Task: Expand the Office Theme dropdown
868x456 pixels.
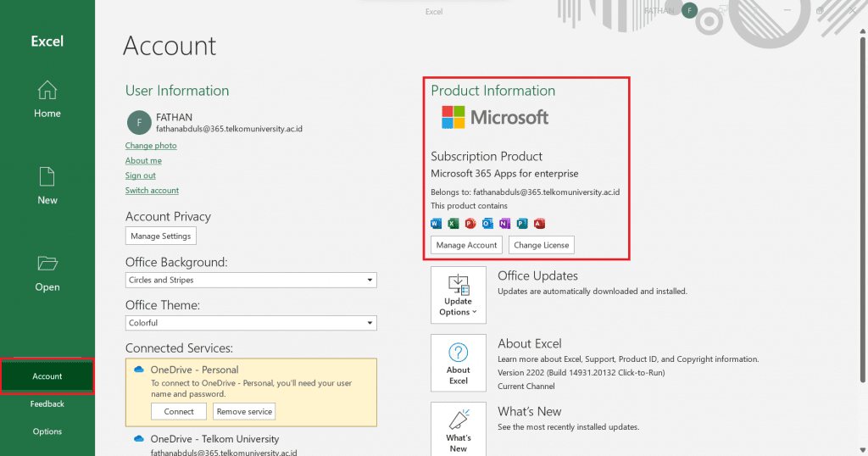Action: click(x=251, y=323)
